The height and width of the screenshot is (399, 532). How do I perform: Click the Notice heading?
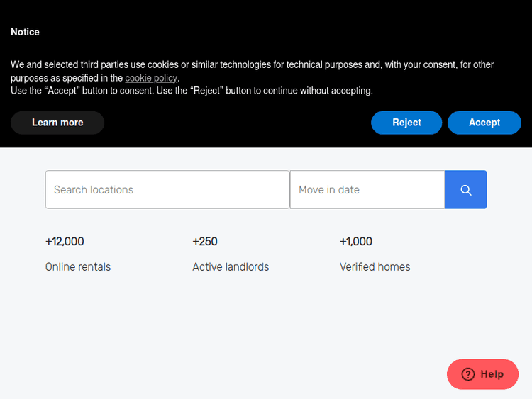(25, 32)
